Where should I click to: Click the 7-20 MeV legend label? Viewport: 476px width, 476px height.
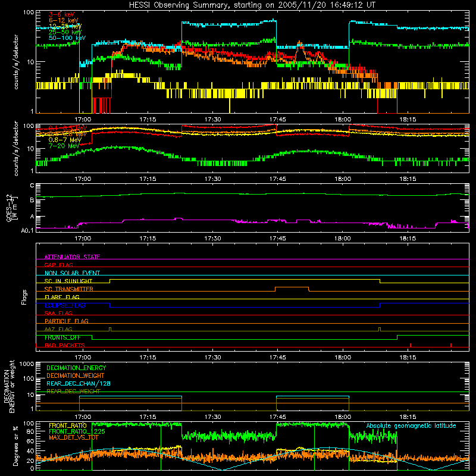point(64,146)
